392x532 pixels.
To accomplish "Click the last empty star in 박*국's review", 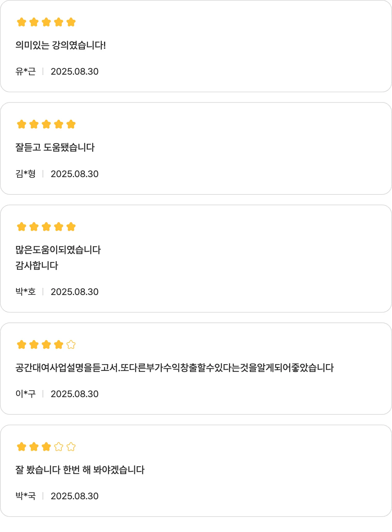I will pos(71,447).
